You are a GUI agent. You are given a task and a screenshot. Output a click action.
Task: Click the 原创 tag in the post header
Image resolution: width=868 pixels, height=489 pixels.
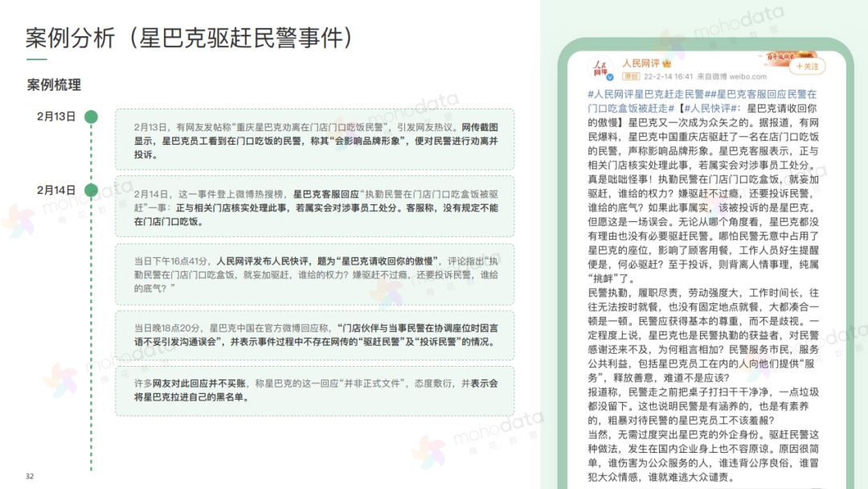tap(631, 76)
